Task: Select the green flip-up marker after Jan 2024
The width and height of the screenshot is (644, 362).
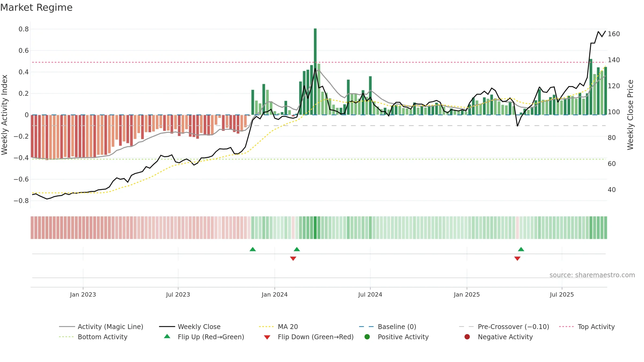Action: click(x=297, y=249)
